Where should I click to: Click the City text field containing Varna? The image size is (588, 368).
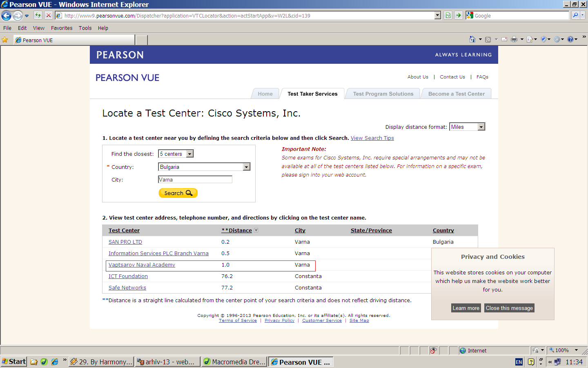[195, 180]
